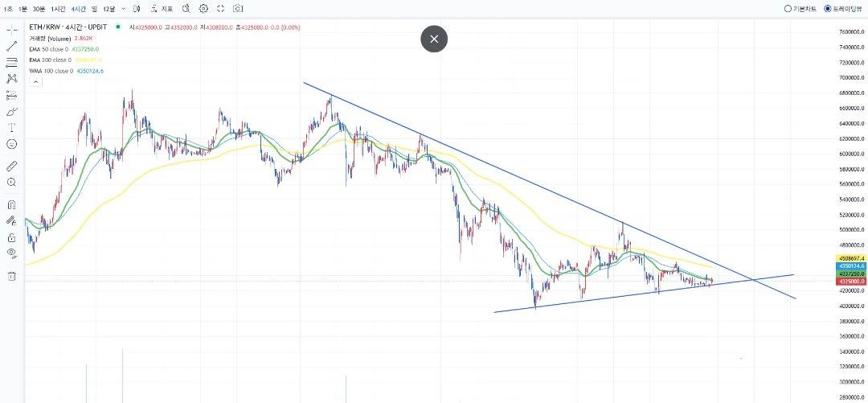The width and height of the screenshot is (868, 403).
Task: Click the trash remove drawings icon
Action: pyautogui.click(x=11, y=275)
